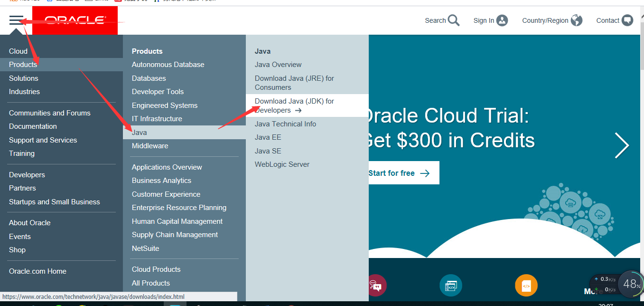Open Customer Experience entry
This screenshot has width=644, height=306.
(166, 194)
